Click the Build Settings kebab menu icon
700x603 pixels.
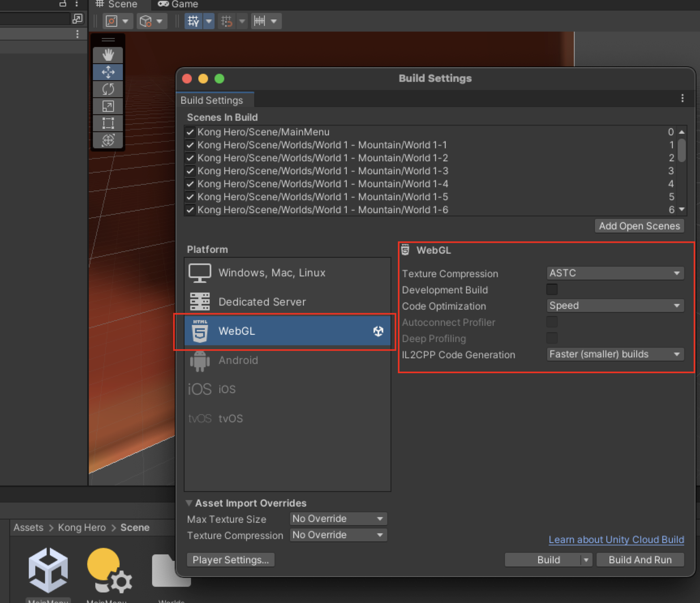click(683, 98)
